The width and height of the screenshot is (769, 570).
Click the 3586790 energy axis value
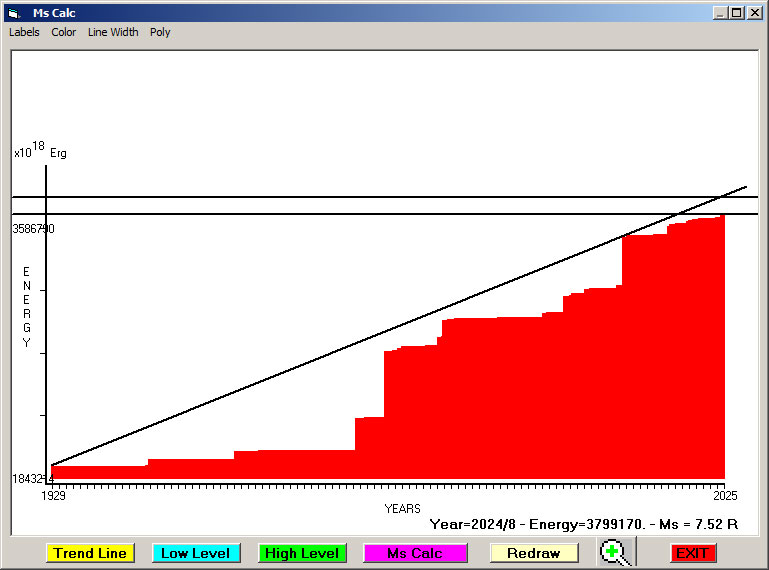[x=33, y=229]
